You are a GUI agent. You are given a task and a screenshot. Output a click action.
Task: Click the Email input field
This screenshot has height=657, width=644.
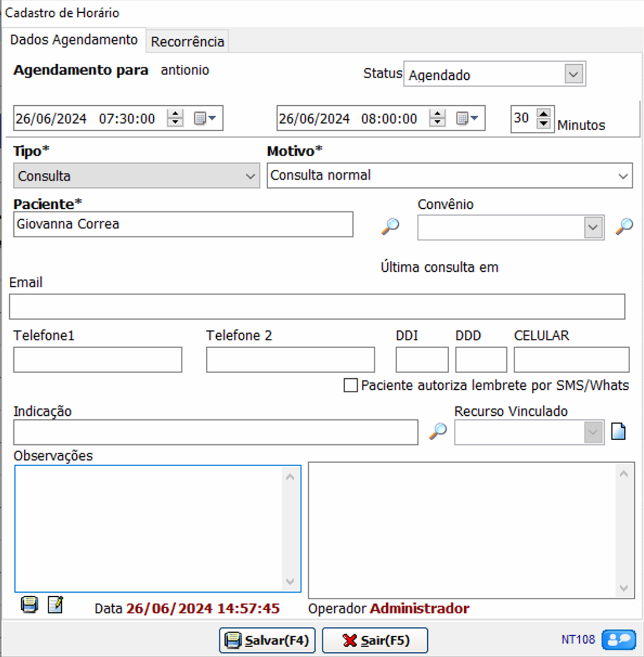tap(317, 307)
